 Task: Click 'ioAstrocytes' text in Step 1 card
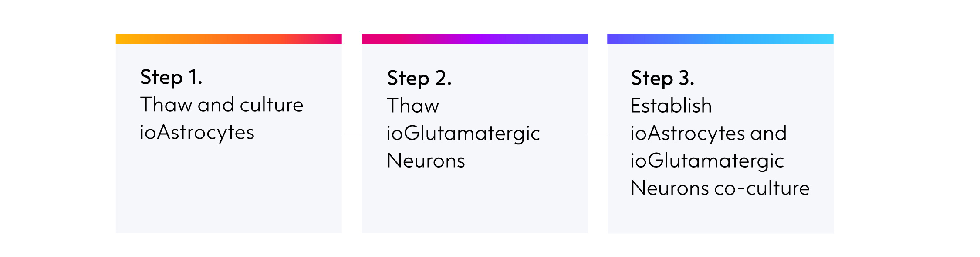[197, 133]
